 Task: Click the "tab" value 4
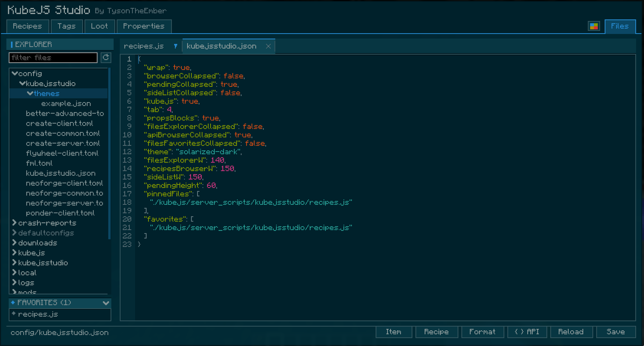pos(169,110)
